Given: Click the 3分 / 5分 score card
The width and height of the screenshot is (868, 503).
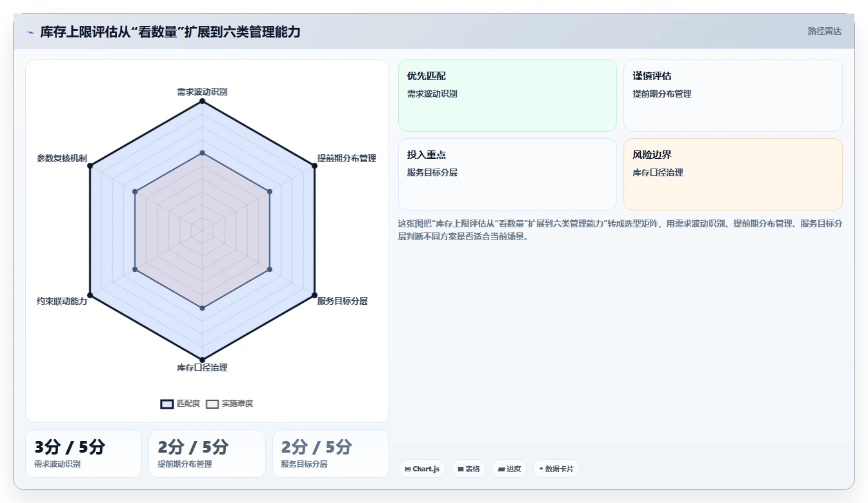Looking at the screenshot, I should tap(83, 453).
